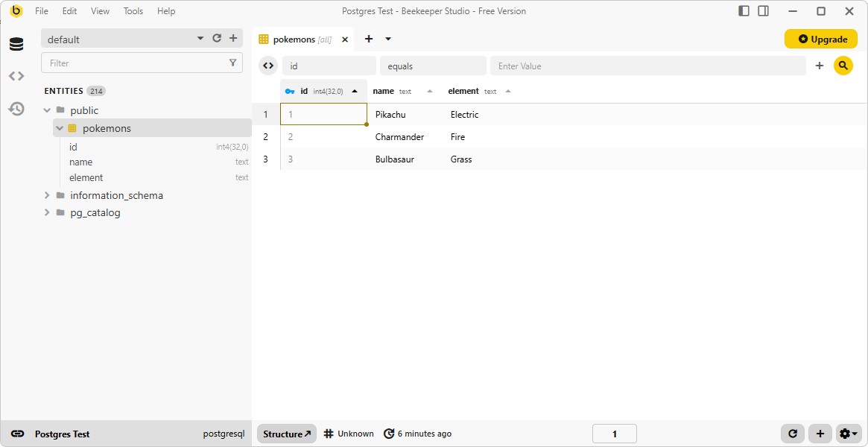
Task: Click the Unknown row count label
Action: pyautogui.click(x=355, y=434)
